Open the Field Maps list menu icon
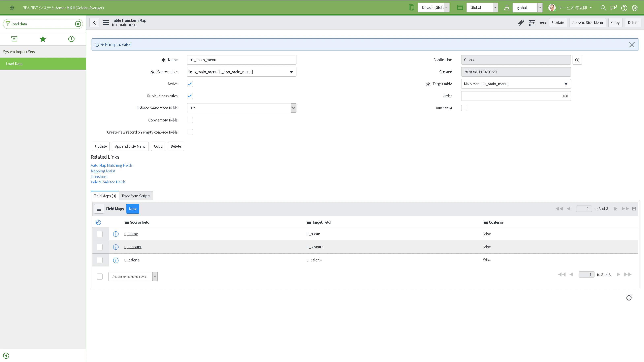The height and width of the screenshot is (362, 644). coord(99,209)
